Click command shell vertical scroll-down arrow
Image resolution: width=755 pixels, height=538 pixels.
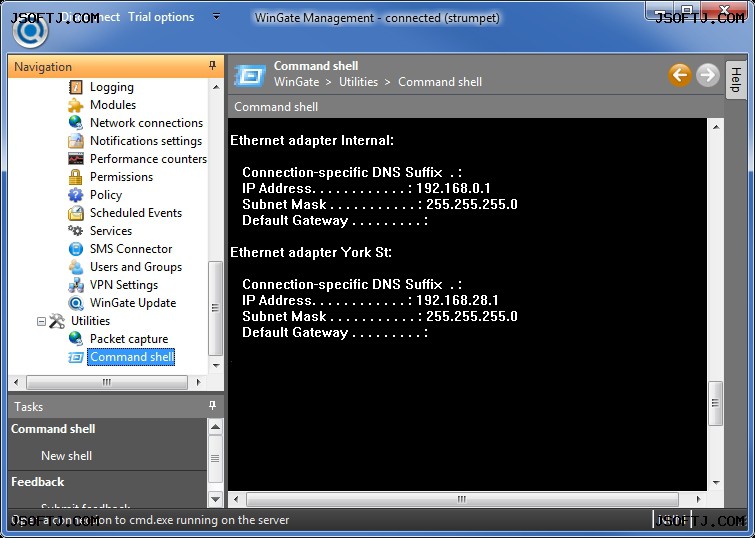(716, 483)
